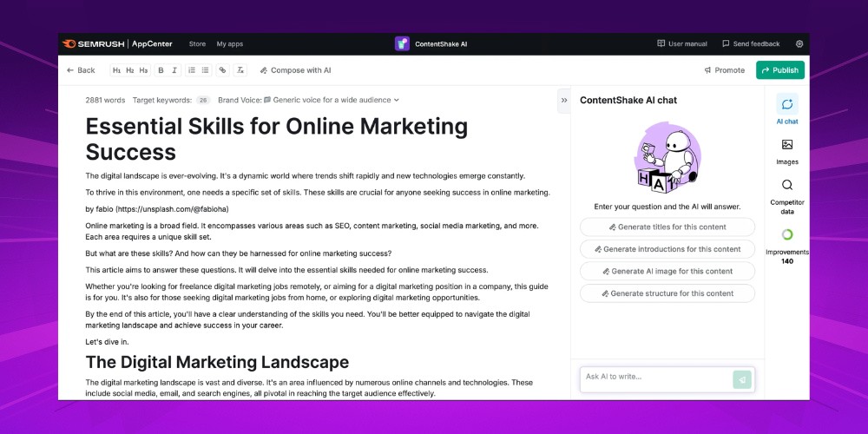Open the Competitor data sidebar tab
Viewport: 868px width, 434px height.
pos(787,197)
